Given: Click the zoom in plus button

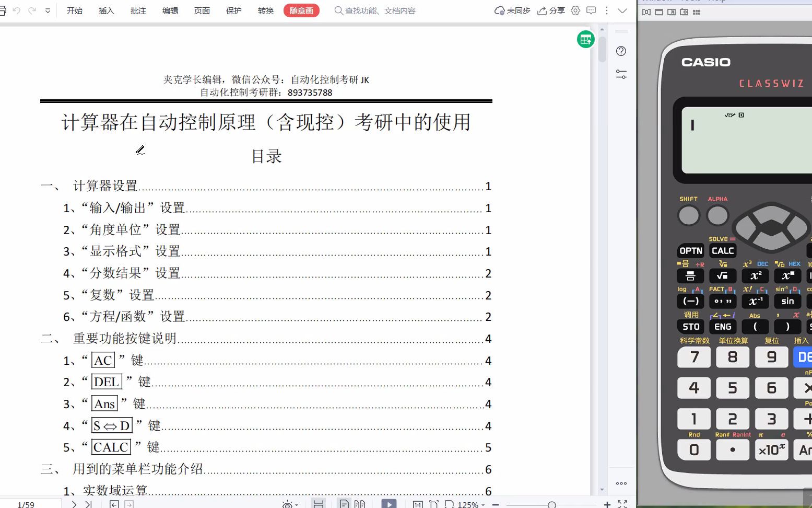Looking at the screenshot, I should coord(607,504).
